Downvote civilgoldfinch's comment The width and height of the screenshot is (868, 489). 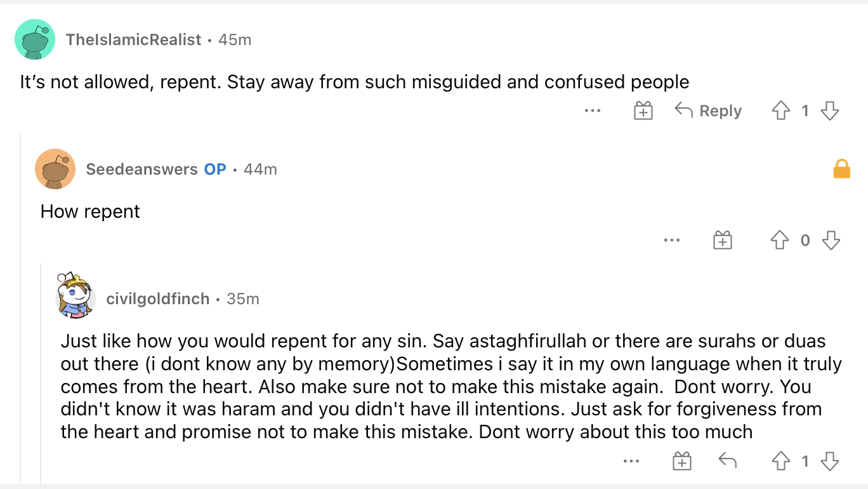830,462
